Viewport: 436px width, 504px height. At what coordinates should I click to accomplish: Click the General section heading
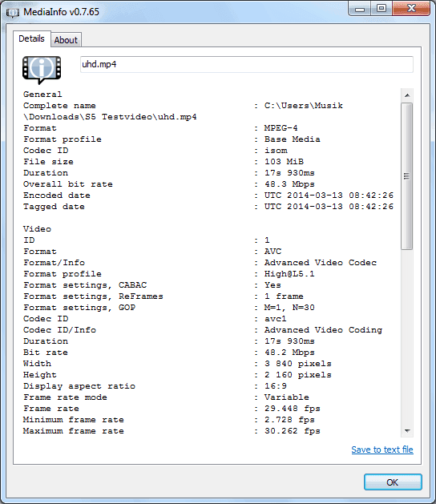[42, 95]
